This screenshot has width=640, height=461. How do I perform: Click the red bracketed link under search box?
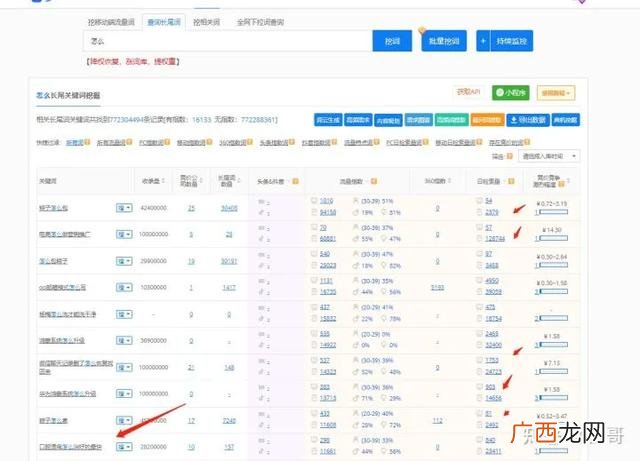point(133,62)
